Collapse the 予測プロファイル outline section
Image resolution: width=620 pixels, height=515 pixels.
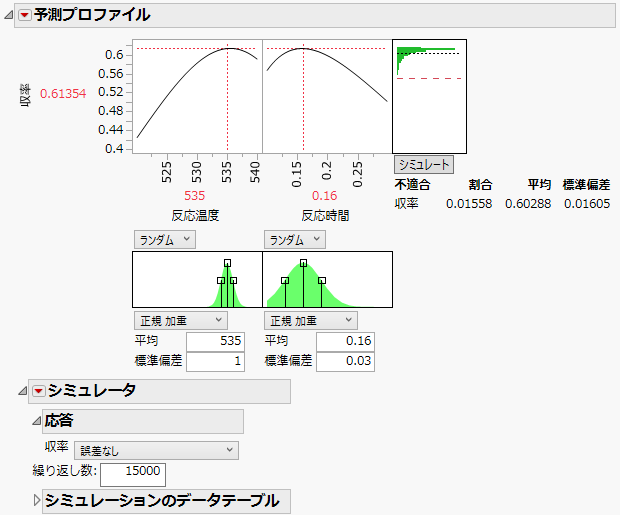point(9,15)
